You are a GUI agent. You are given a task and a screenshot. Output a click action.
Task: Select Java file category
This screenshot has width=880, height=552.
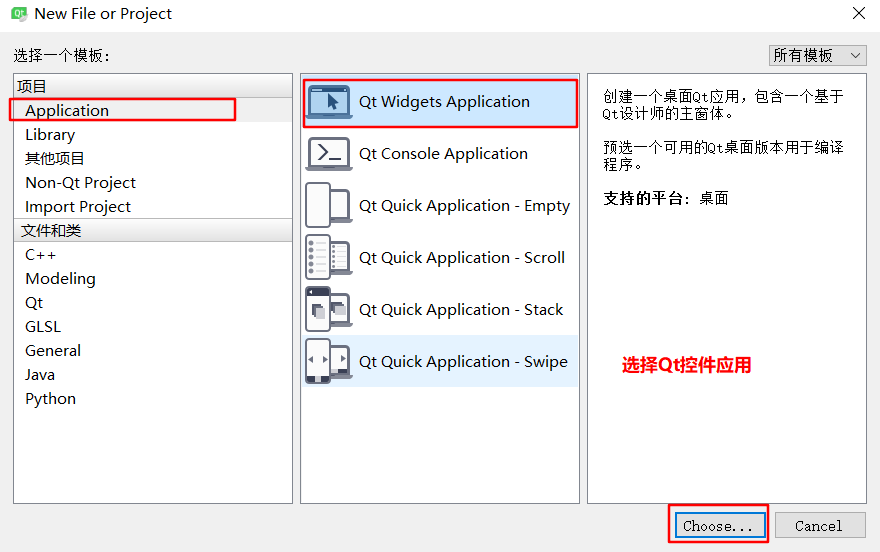[x=153, y=375]
